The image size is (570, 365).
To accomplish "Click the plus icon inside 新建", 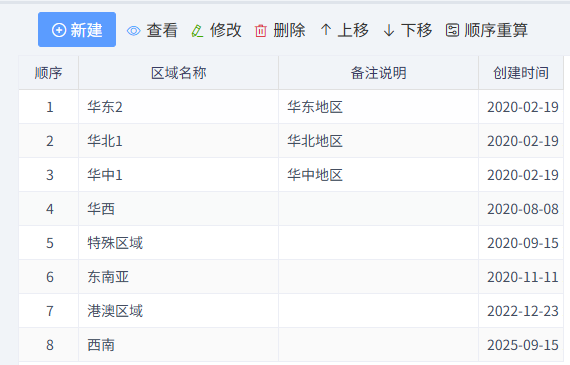I will (x=59, y=30).
